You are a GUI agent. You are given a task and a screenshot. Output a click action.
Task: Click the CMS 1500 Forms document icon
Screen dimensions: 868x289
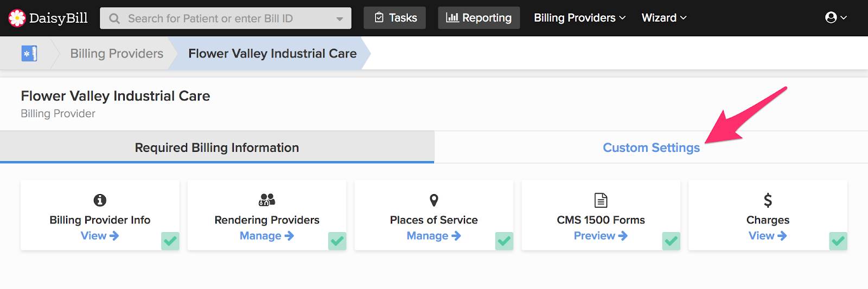pyautogui.click(x=601, y=200)
